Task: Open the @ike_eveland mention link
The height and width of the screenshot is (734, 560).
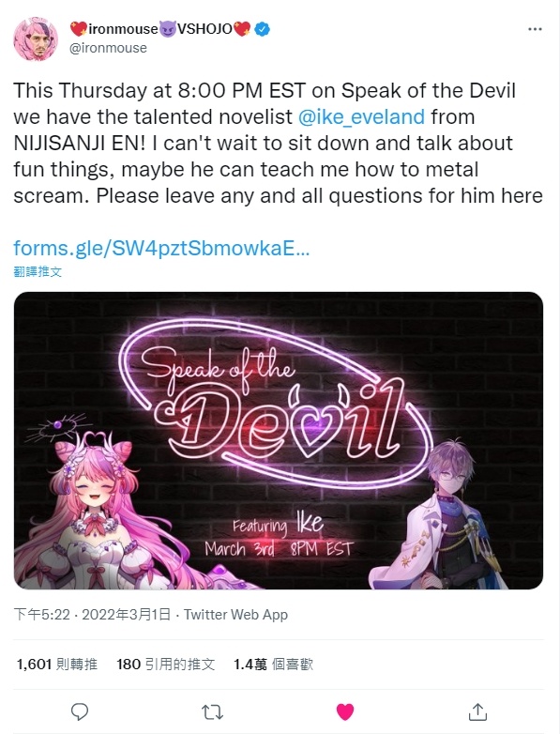Action: click(x=361, y=116)
